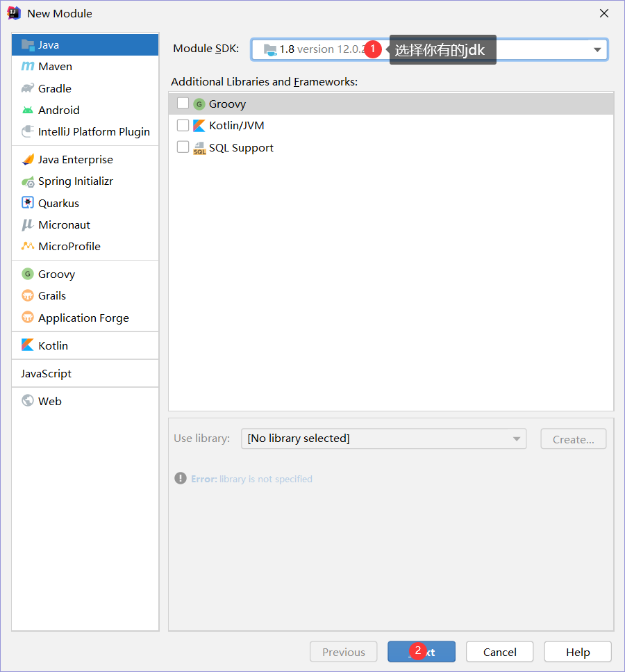Click the Micronaut mu icon
This screenshot has width=625, height=672.
pyautogui.click(x=28, y=224)
